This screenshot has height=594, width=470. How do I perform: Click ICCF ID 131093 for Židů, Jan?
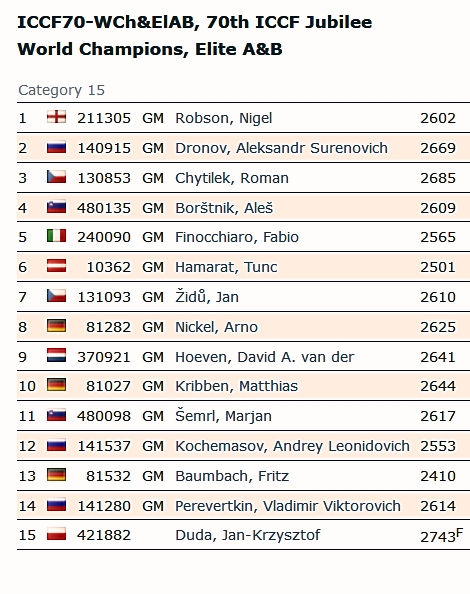[104, 297]
